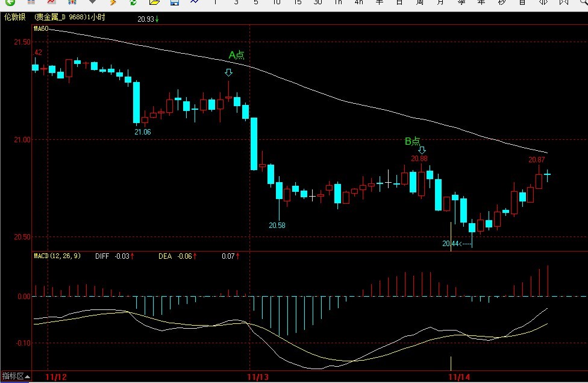Image resolution: width=588 pixels, height=383 pixels.
Task: Select the A点 arrow marker
Action: click(228, 73)
